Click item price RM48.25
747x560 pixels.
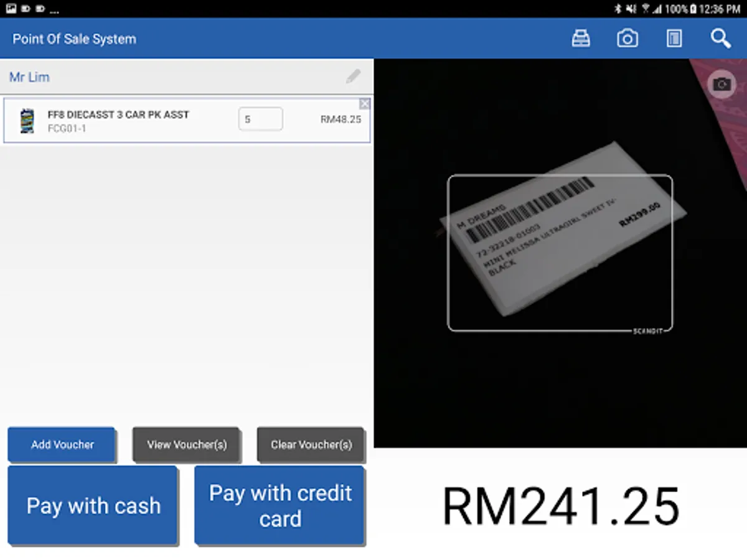341,119
